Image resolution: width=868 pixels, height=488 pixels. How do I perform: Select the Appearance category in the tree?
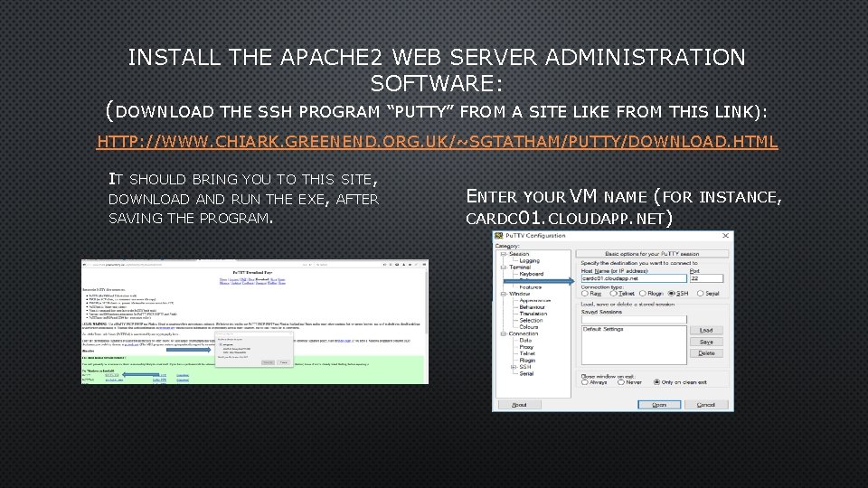(x=535, y=300)
